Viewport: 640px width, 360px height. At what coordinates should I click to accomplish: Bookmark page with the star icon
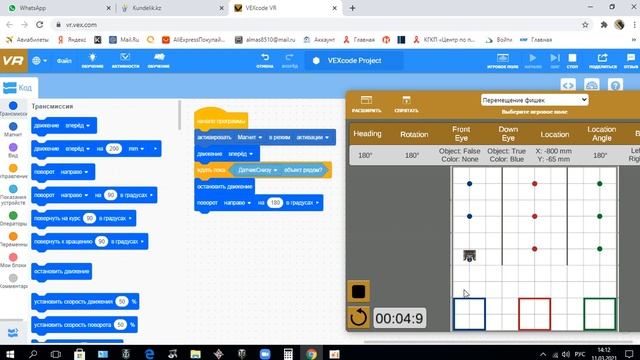pos(585,25)
